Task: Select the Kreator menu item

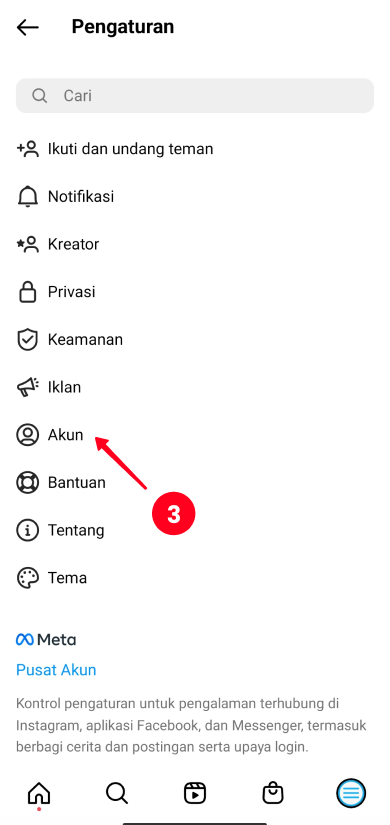Action: point(195,244)
